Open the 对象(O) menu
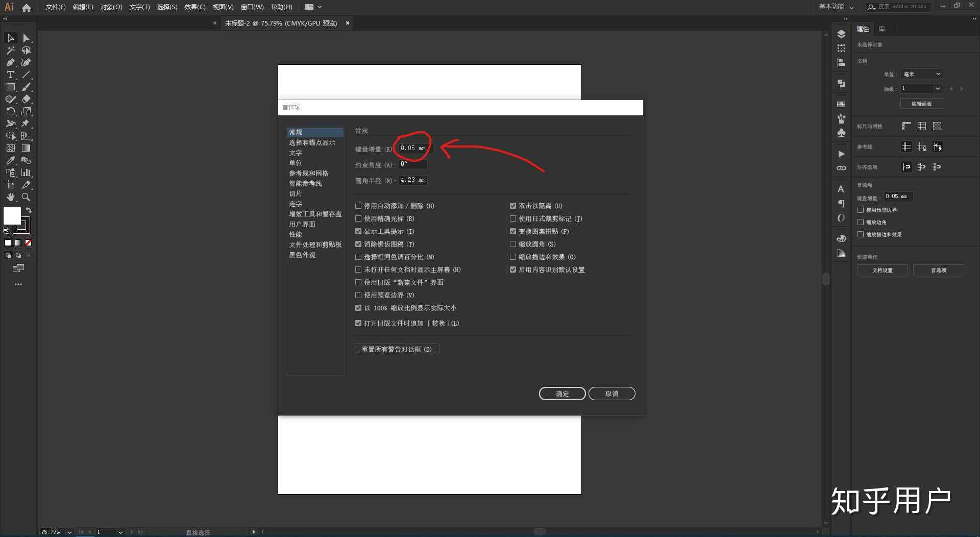 point(111,7)
